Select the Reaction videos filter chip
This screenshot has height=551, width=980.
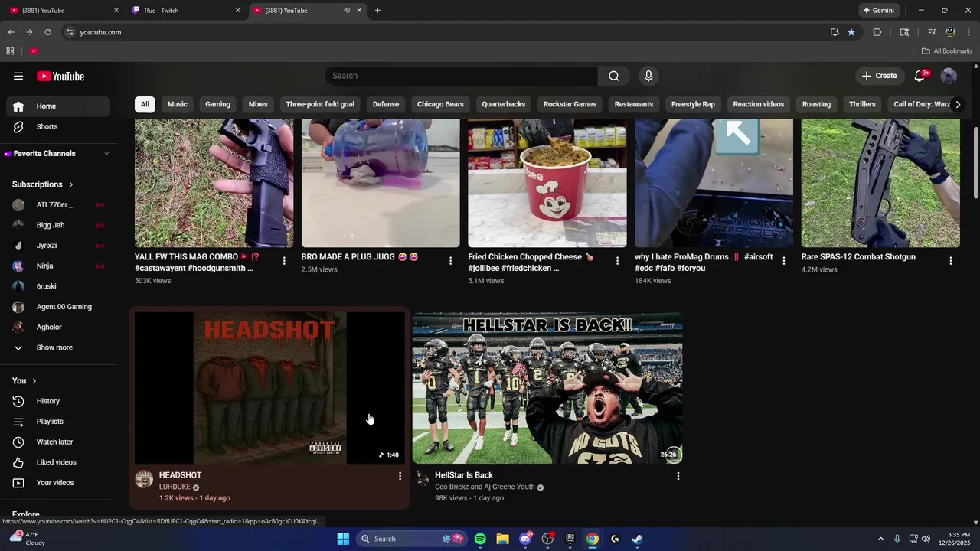point(759,104)
